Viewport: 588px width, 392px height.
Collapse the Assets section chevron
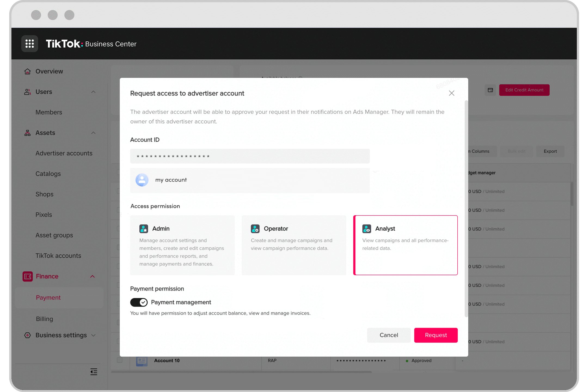93,133
